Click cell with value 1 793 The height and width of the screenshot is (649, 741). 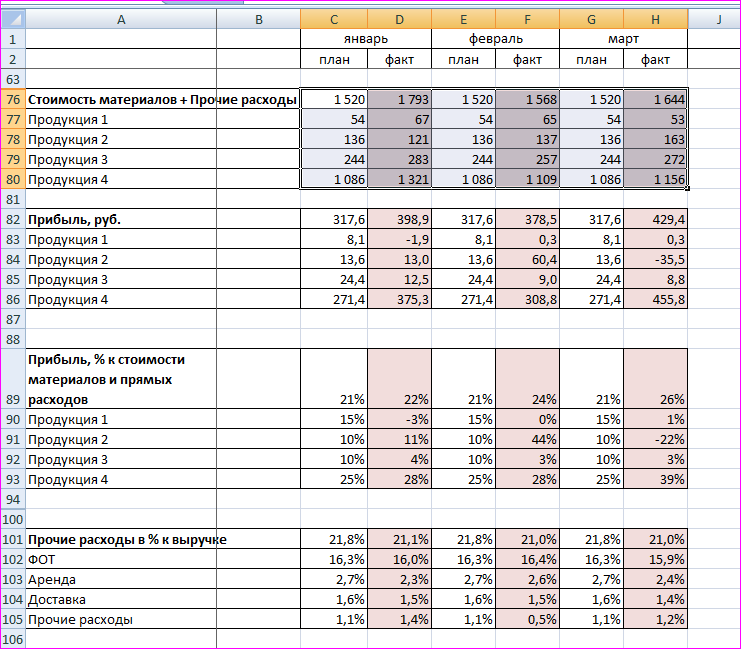(x=399, y=99)
